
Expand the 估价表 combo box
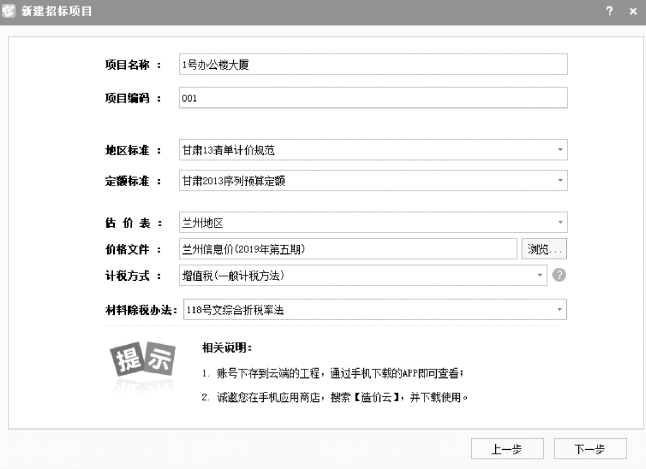tap(373, 223)
